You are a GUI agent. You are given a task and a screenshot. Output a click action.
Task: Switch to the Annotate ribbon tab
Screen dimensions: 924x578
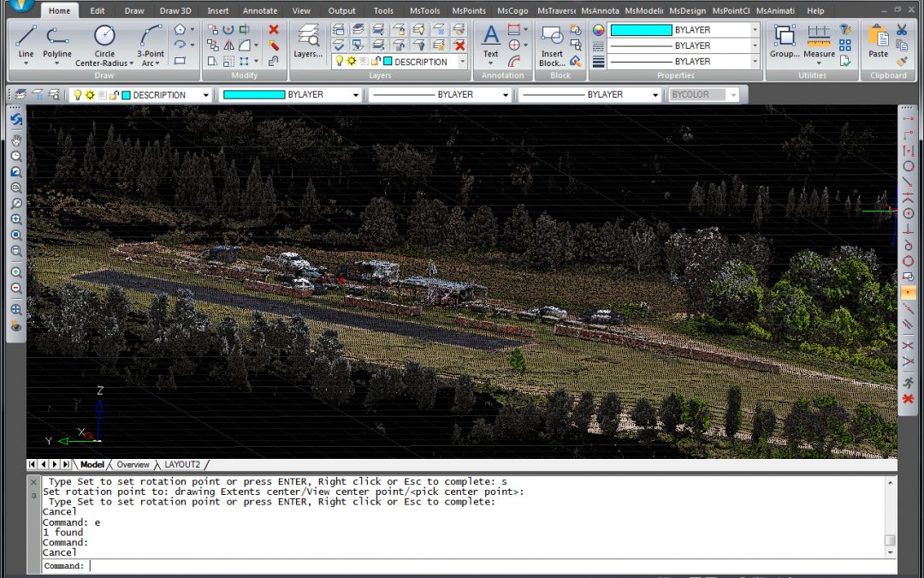[259, 11]
